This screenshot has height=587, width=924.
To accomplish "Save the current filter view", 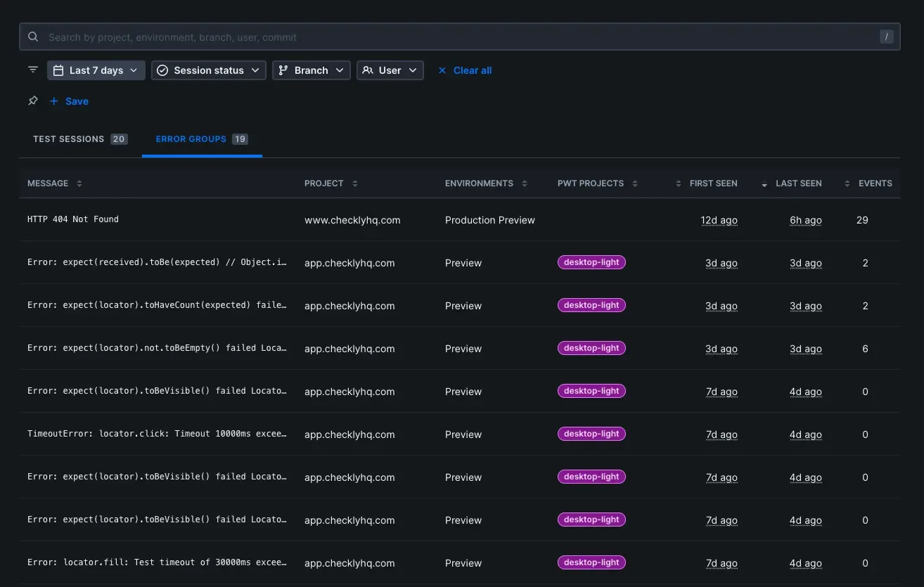I will click(76, 101).
